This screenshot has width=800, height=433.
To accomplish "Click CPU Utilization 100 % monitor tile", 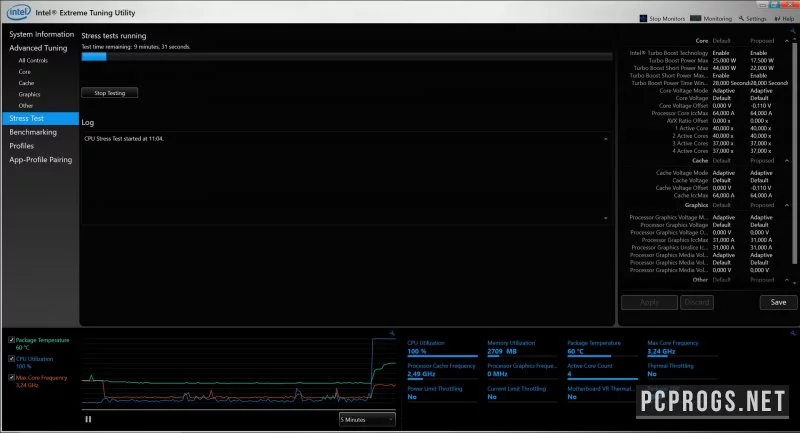I will coord(442,348).
